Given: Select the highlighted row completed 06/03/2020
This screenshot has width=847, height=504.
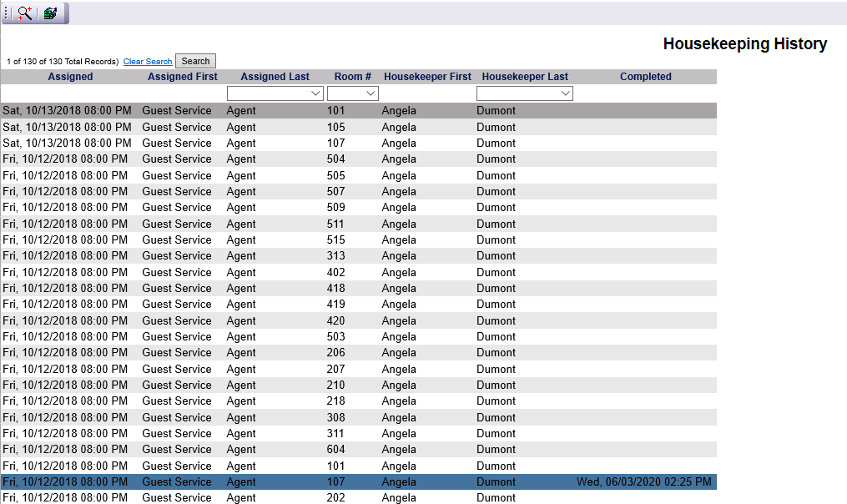Looking at the screenshot, I should [359, 482].
